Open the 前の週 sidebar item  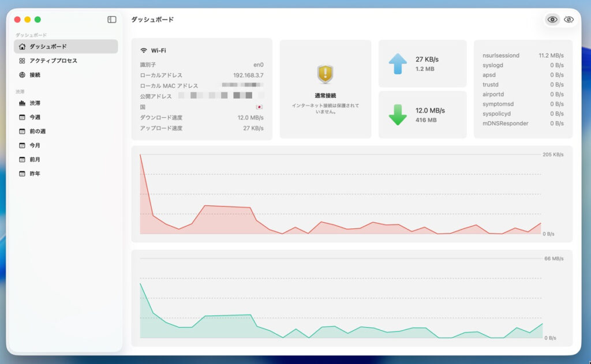tap(38, 132)
